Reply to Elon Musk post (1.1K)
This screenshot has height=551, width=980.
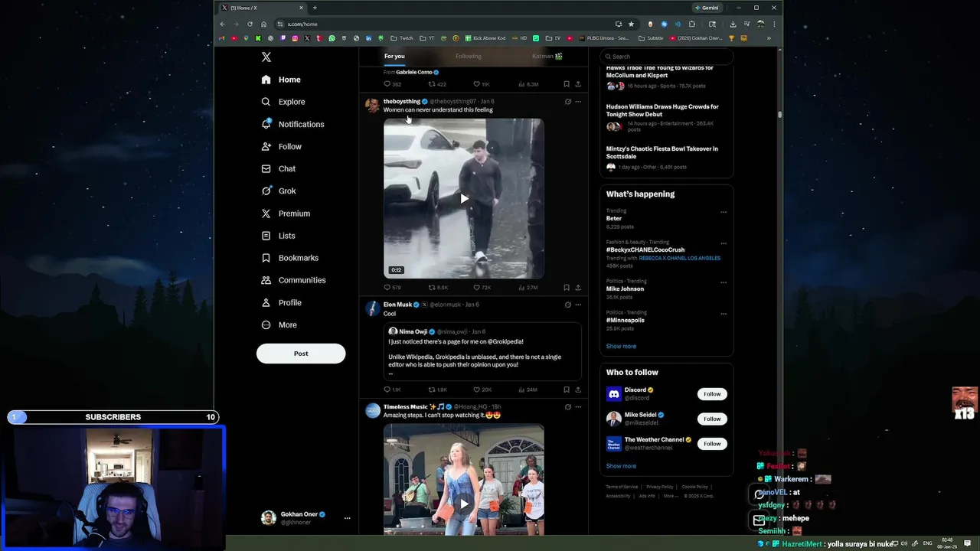(392, 390)
